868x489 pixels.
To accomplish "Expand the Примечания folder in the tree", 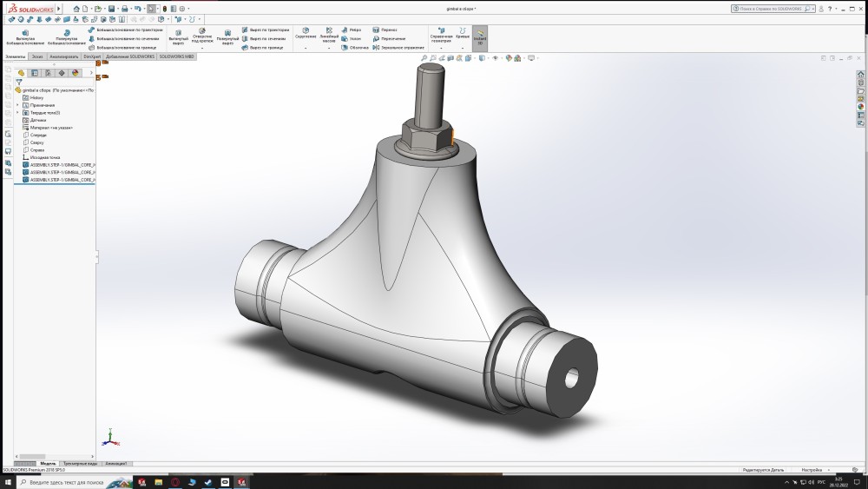I will click(17, 105).
